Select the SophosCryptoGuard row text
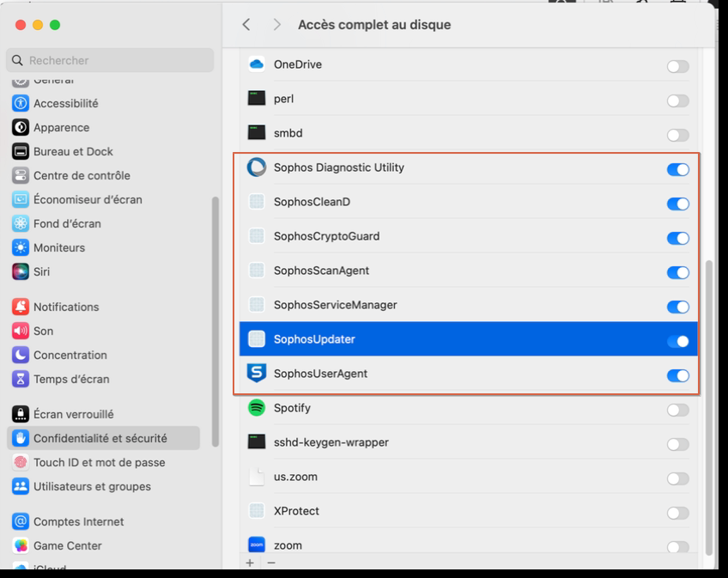The width and height of the screenshot is (728, 578). pyautogui.click(x=327, y=236)
